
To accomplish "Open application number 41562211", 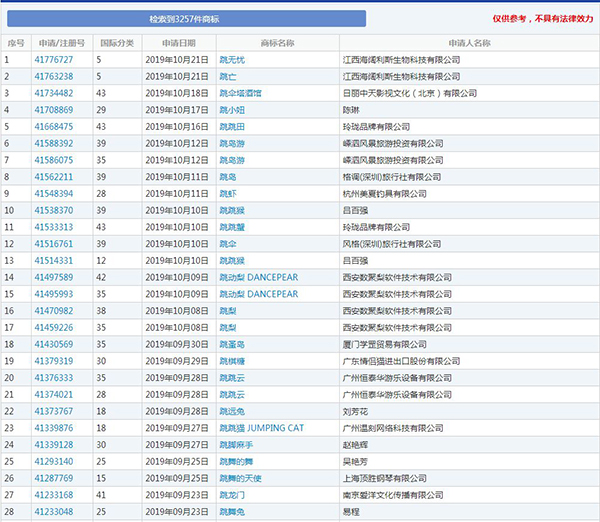I will (x=54, y=177).
